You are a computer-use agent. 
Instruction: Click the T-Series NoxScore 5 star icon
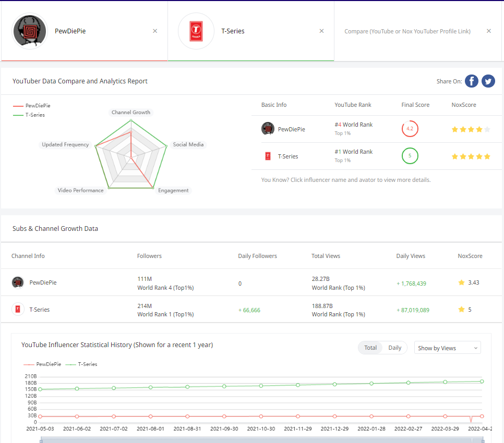pos(462,310)
